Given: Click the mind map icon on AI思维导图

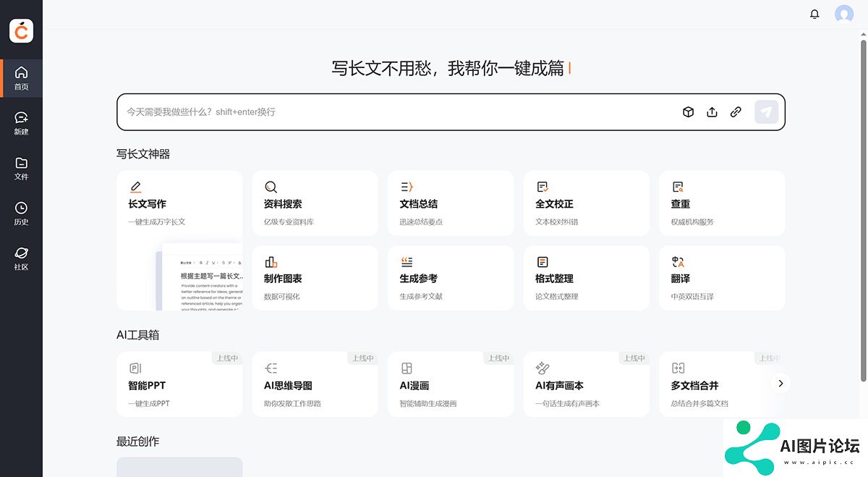Looking at the screenshot, I should 271,368.
